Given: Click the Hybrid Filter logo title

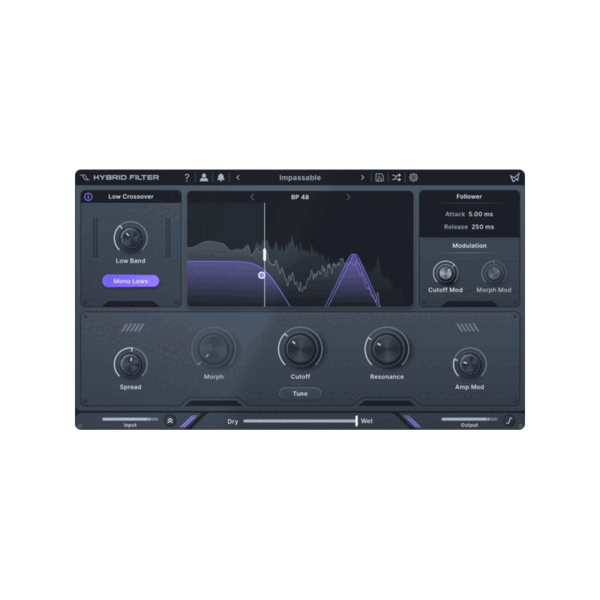Looking at the screenshot, I should [x=120, y=178].
